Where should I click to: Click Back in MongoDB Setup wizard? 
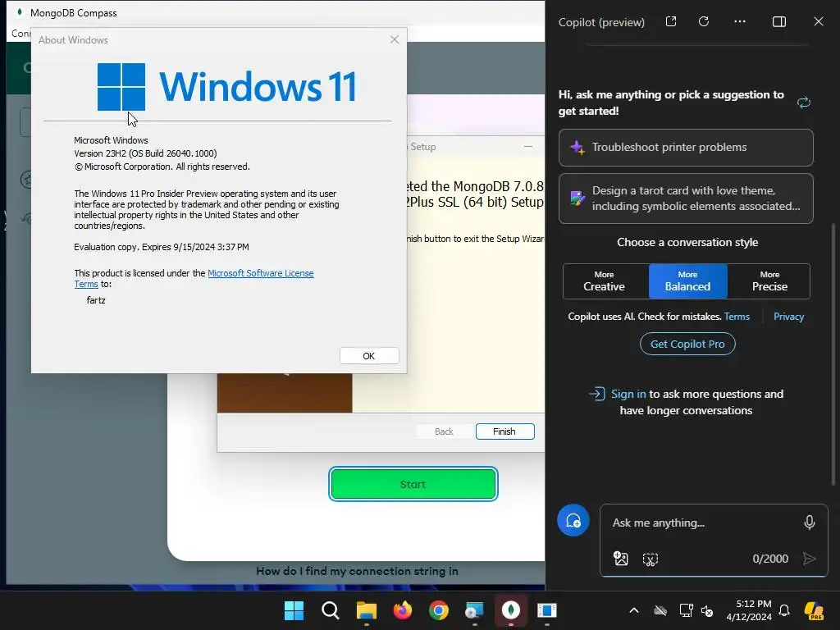[444, 431]
